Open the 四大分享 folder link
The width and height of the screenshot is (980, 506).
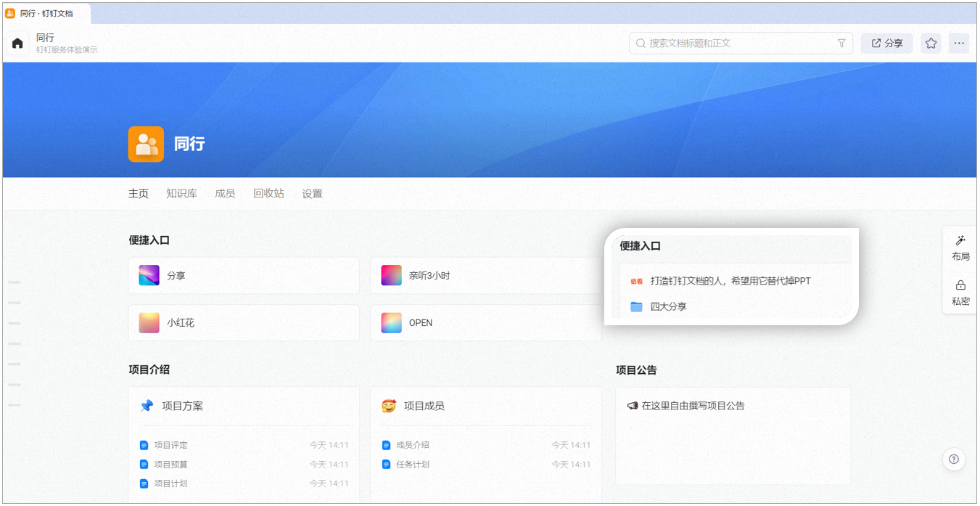[x=669, y=306]
